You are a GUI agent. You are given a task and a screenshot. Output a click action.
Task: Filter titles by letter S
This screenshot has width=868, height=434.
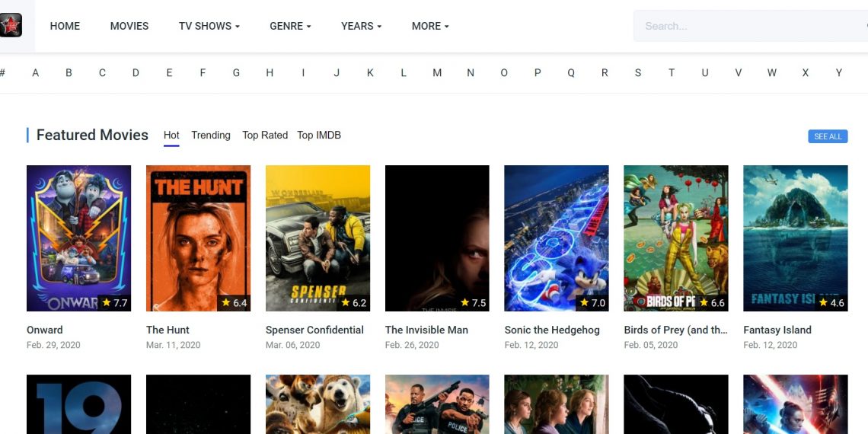(638, 72)
